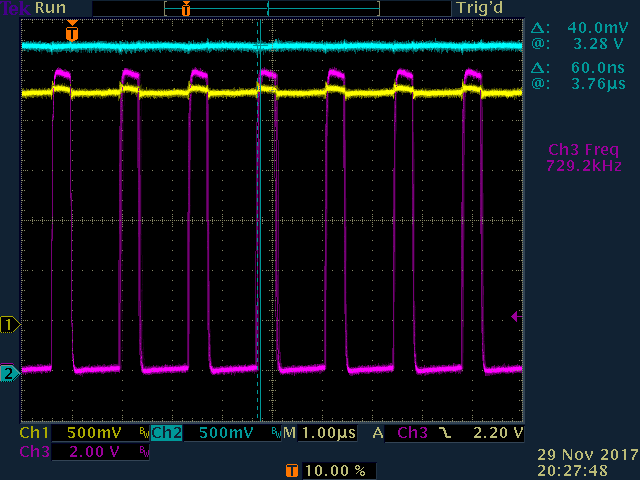This screenshot has width=640, height=480.
Task: Click the Ch2 ground reference marker labeled 2
Action: [x=9, y=373]
